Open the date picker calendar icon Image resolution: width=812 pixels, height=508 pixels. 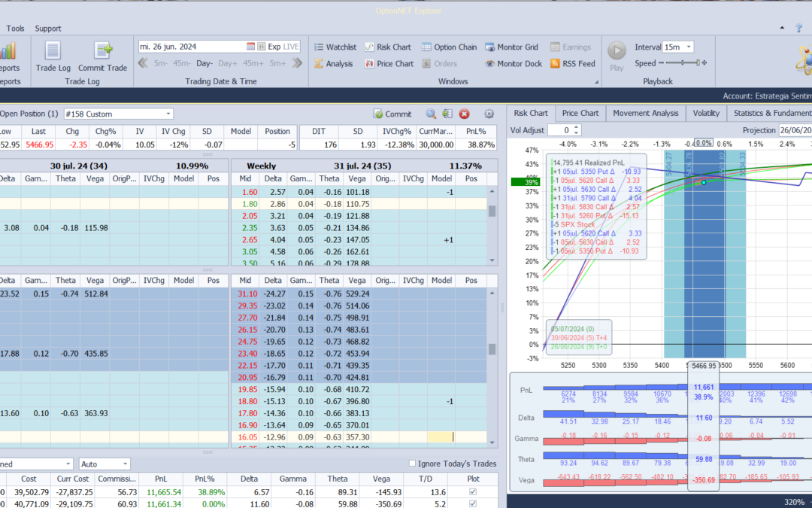[x=250, y=47]
